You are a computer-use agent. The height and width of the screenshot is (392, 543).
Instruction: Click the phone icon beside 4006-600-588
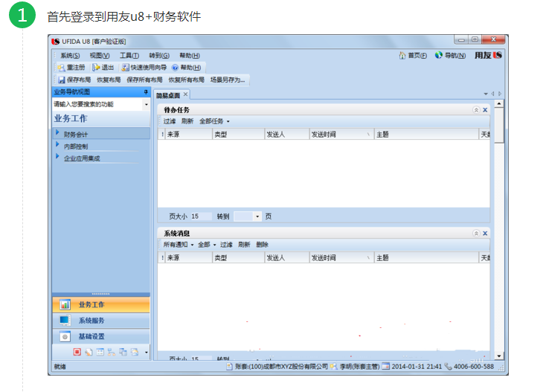448,367
